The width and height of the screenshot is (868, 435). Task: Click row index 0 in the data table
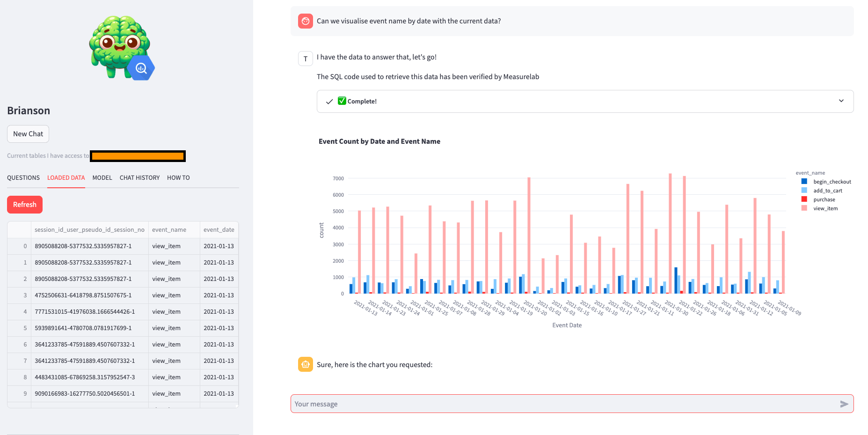coord(19,246)
